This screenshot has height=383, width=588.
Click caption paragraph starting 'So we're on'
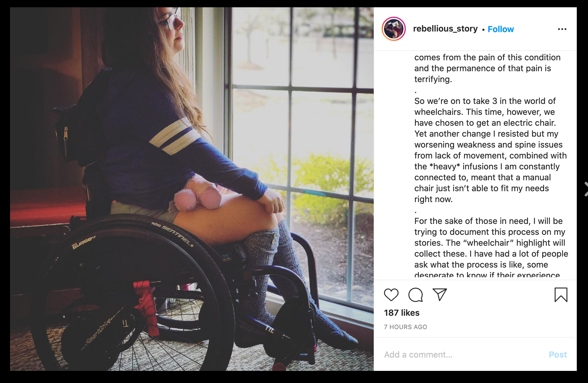[490, 150]
